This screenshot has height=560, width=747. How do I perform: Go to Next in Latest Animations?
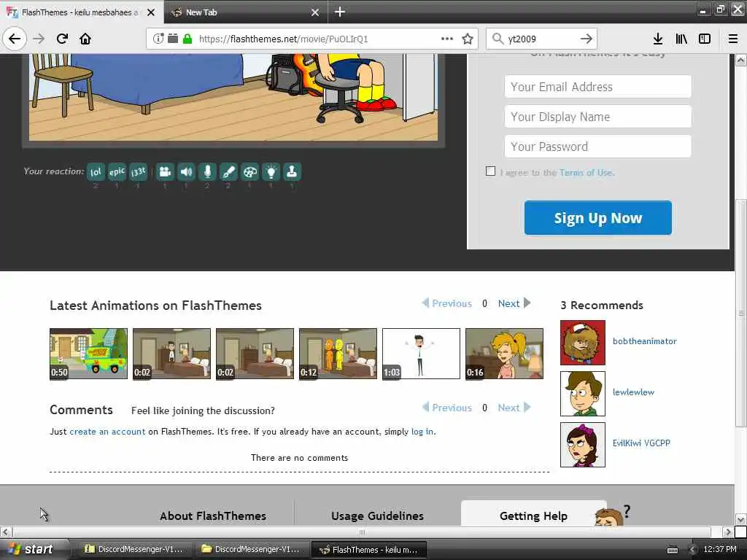(514, 303)
